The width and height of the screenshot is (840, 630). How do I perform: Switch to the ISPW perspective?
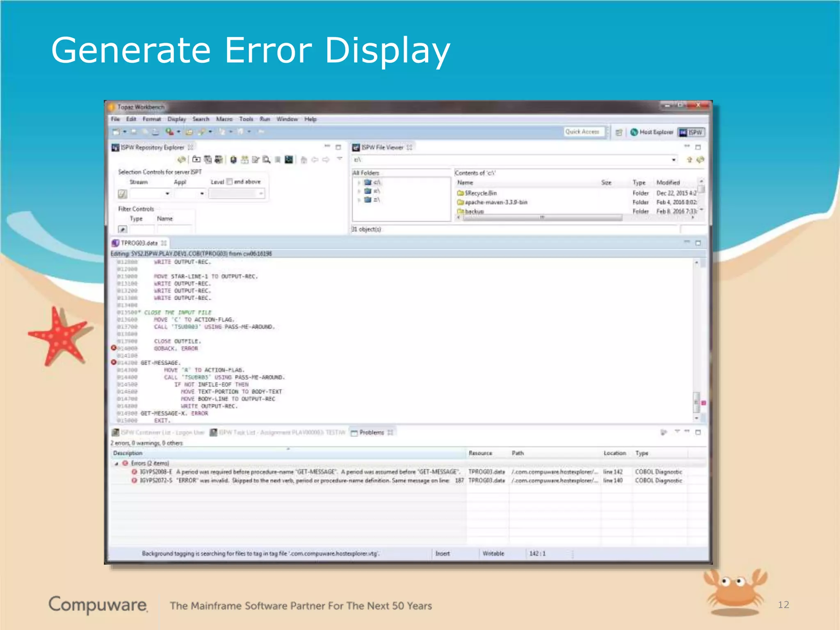coord(692,132)
